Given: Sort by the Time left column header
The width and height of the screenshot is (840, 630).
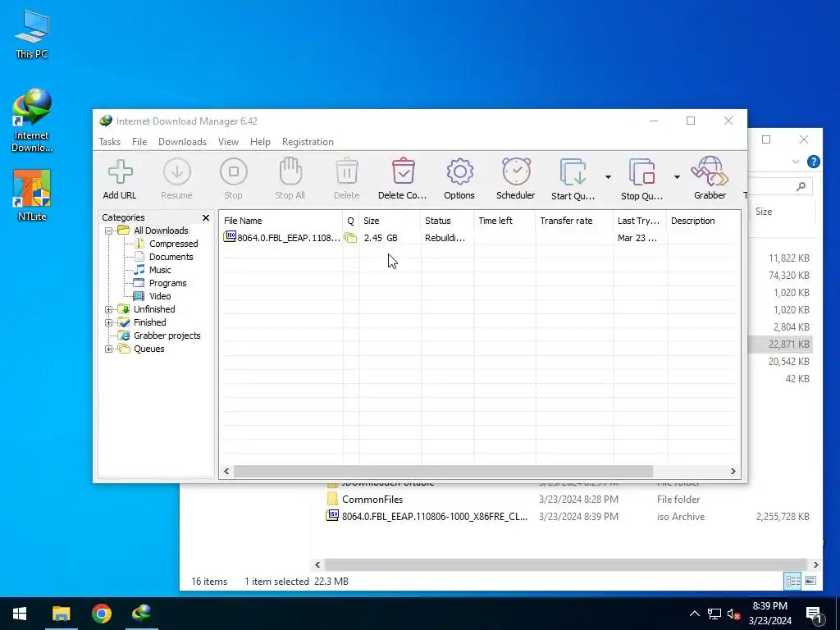Looking at the screenshot, I should pyautogui.click(x=504, y=221).
